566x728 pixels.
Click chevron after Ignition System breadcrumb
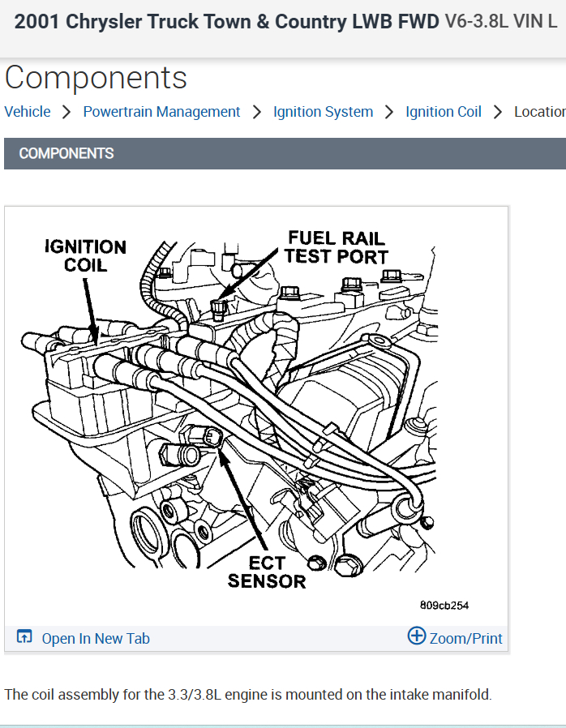click(389, 112)
